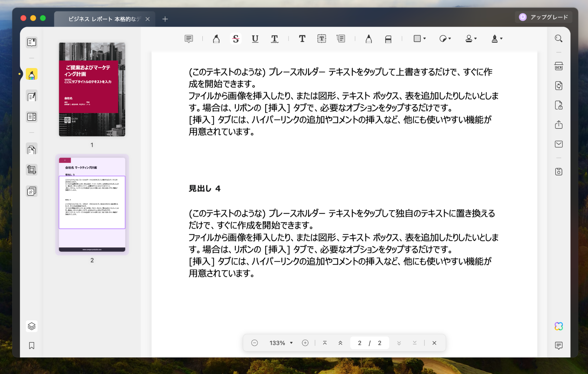Screen dimensions: 588x374
Task: Select the eraser tool in toolbar
Action: [388, 39]
